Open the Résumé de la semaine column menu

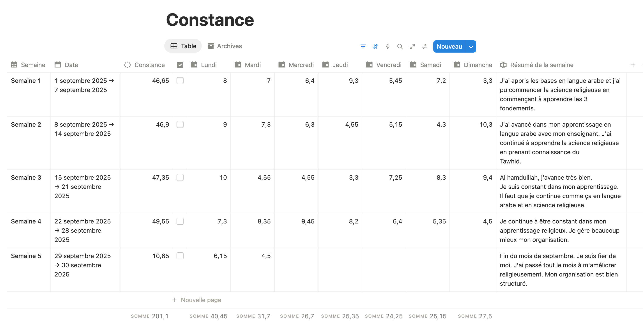541,65
